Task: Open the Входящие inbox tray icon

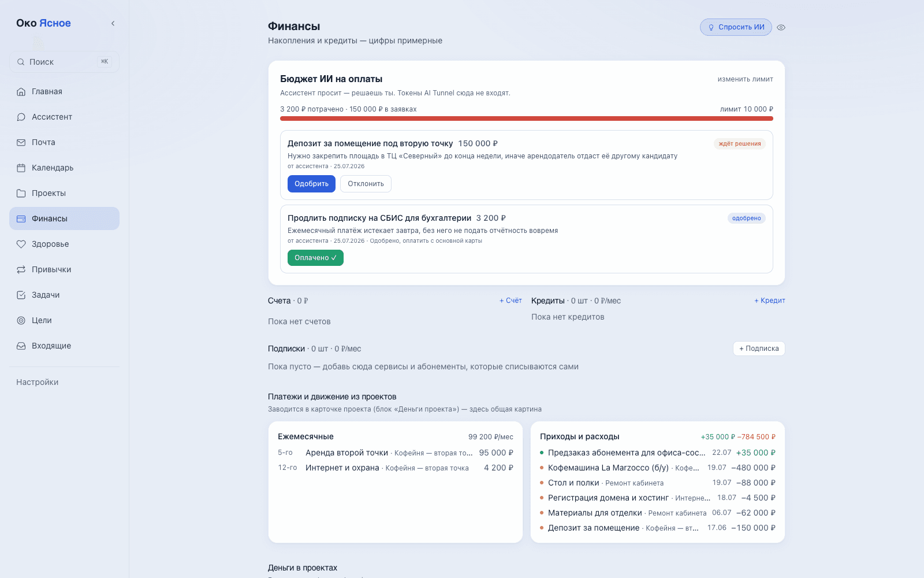Action: point(21,346)
